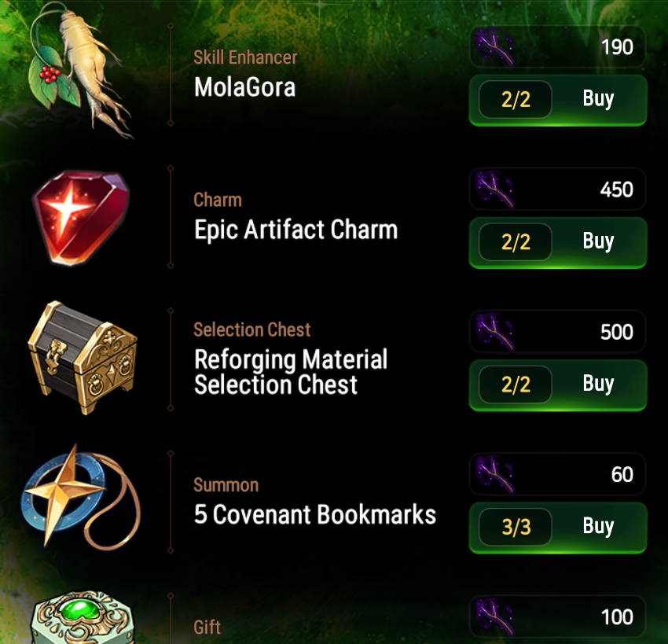This screenshot has width=668, height=644.
Task: Click the purple branch currency icon beside 190
Action: (494, 47)
